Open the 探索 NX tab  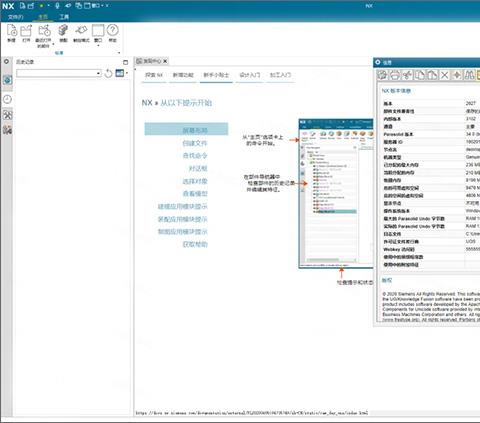pyautogui.click(x=154, y=75)
